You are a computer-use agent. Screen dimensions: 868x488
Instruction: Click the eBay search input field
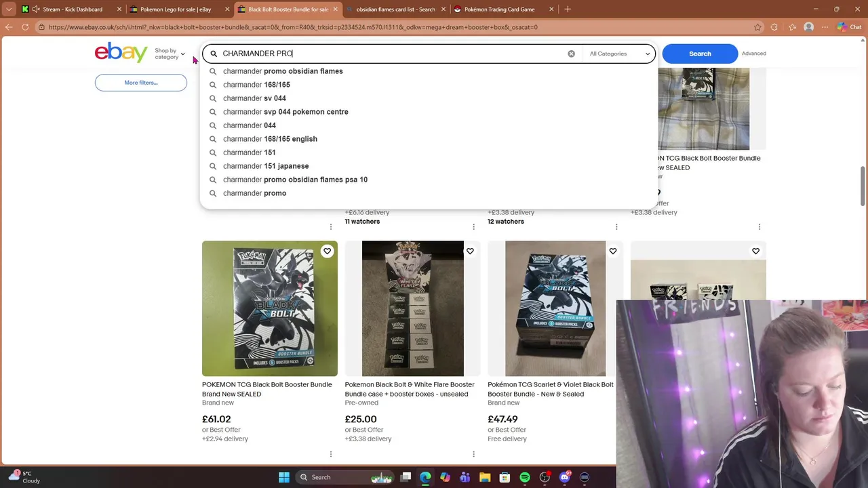click(x=393, y=54)
